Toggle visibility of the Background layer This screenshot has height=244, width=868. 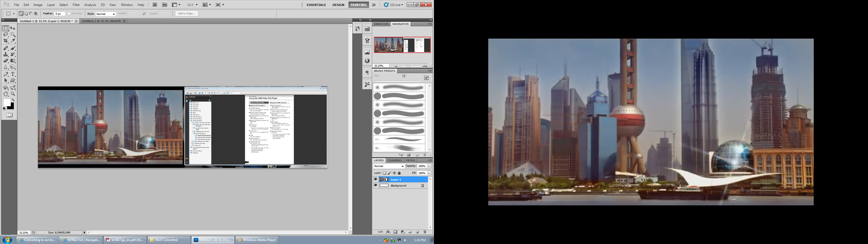375,185
